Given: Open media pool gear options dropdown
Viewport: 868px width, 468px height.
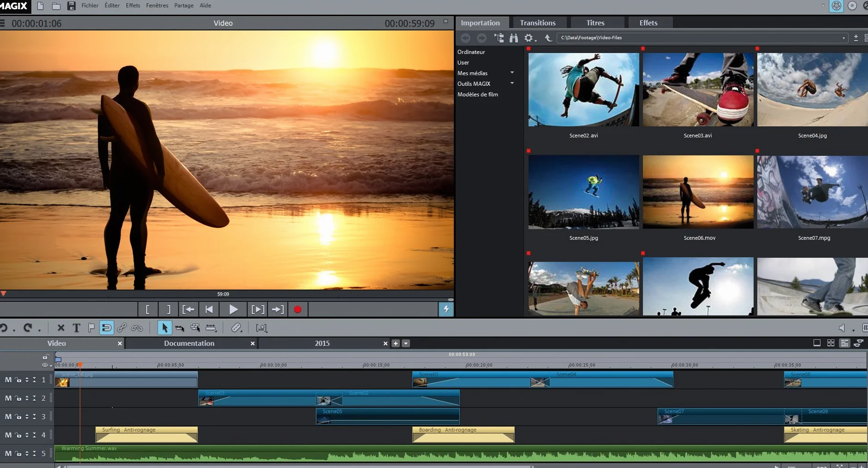Looking at the screenshot, I should 530,38.
